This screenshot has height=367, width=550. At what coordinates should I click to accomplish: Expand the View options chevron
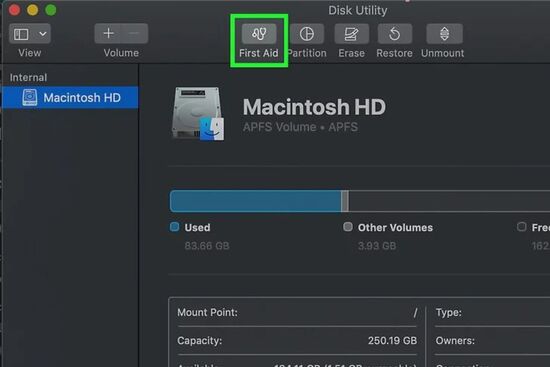[x=43, y=34]
